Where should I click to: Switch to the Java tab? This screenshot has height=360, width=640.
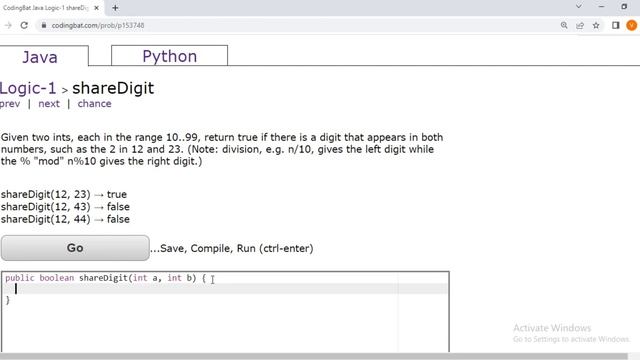(x=40, y=57)
